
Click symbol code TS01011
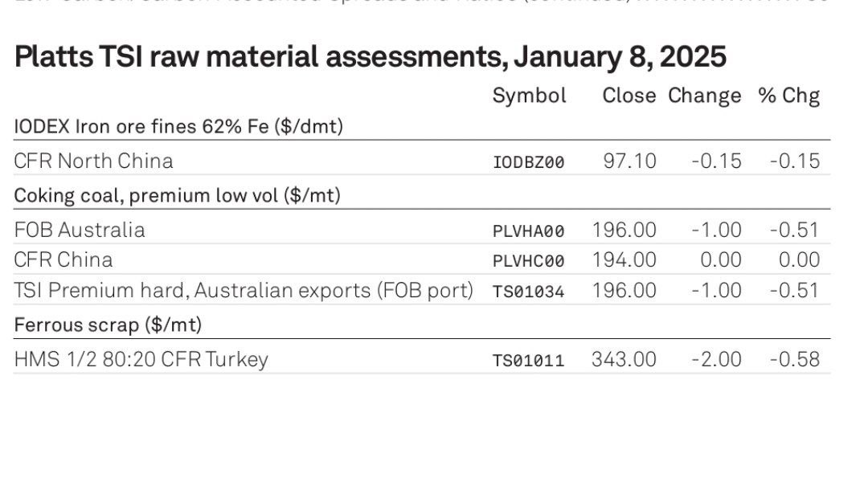(x=528, y=361)
